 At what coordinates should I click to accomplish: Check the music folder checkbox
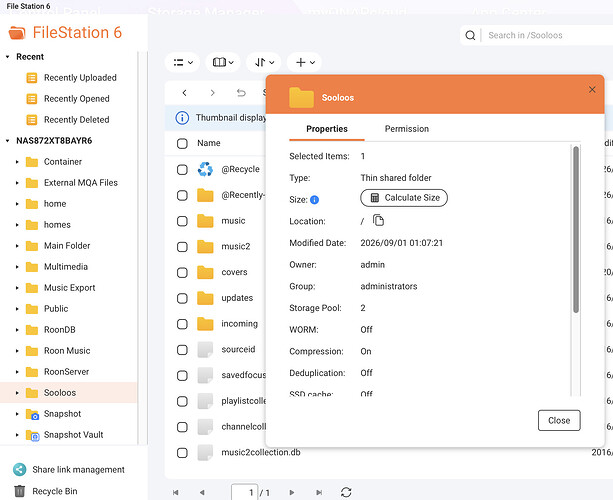point(182,221)
